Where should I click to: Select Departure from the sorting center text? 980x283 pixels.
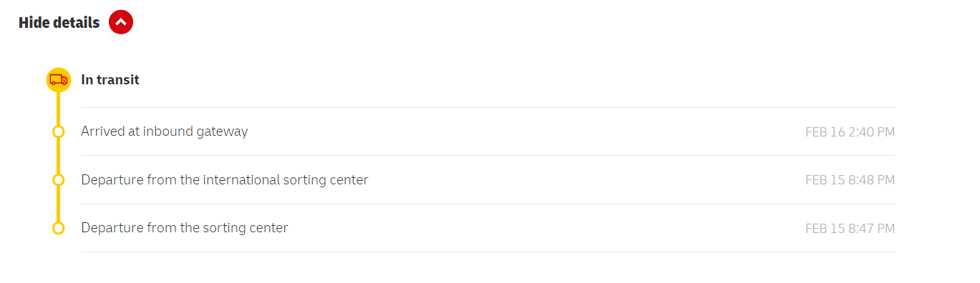pyautogui.click(x=185, y=228)
